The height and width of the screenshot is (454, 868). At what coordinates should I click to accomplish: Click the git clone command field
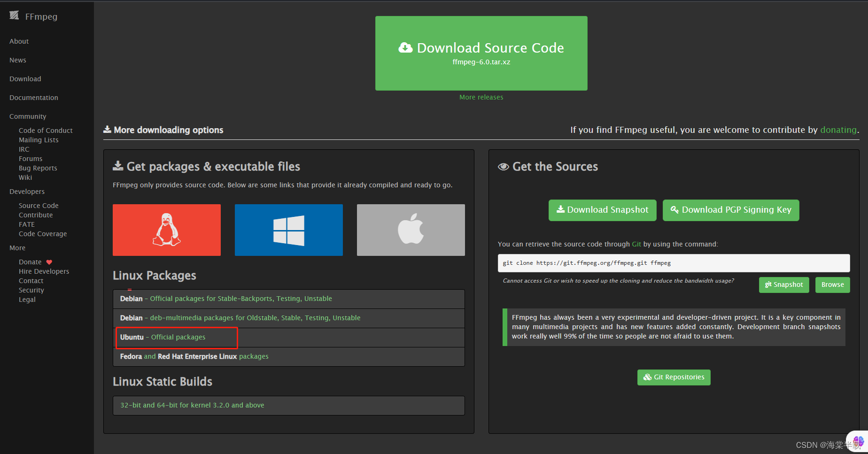click(x=674, y=263)
